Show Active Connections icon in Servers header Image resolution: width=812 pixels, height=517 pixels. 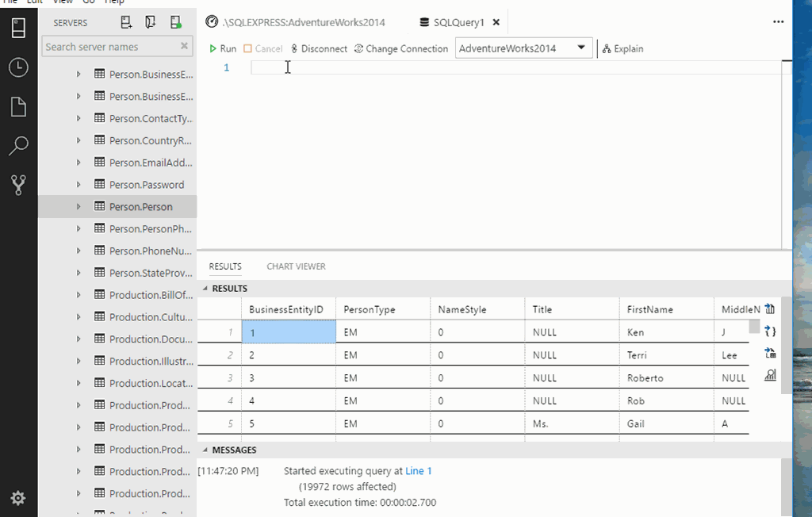[175, 22]
